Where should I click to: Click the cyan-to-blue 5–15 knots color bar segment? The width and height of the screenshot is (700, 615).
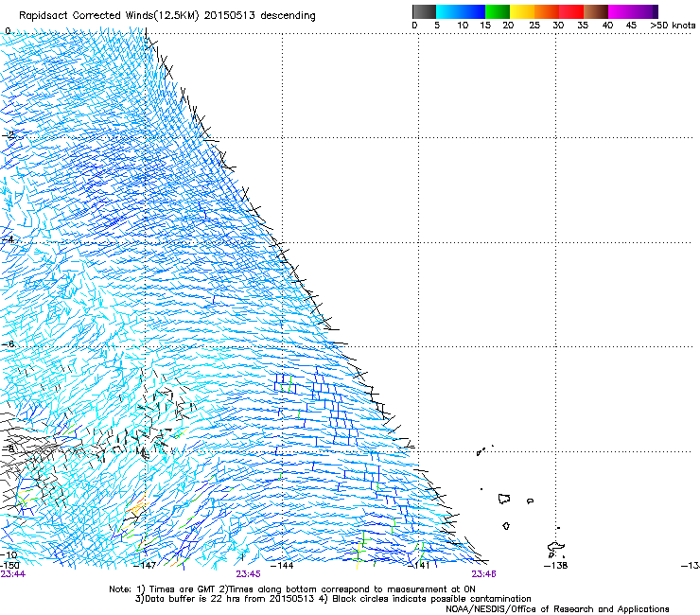tap(461, 11)
